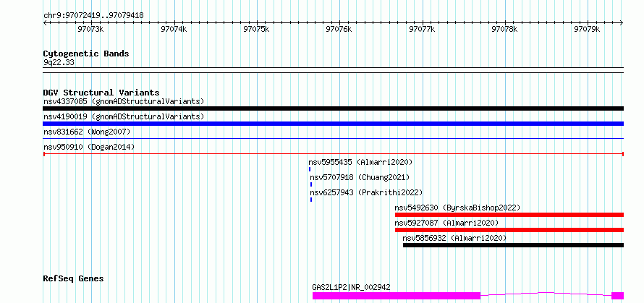Click the black bar under nsv5856932
This screenshot has height=303, width=644.
coord(514,245)
